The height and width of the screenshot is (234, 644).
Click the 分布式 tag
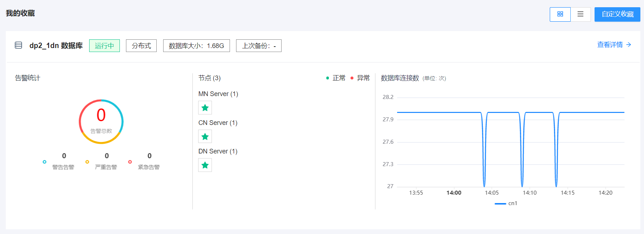pyautogui.click(x=141, y=46)
